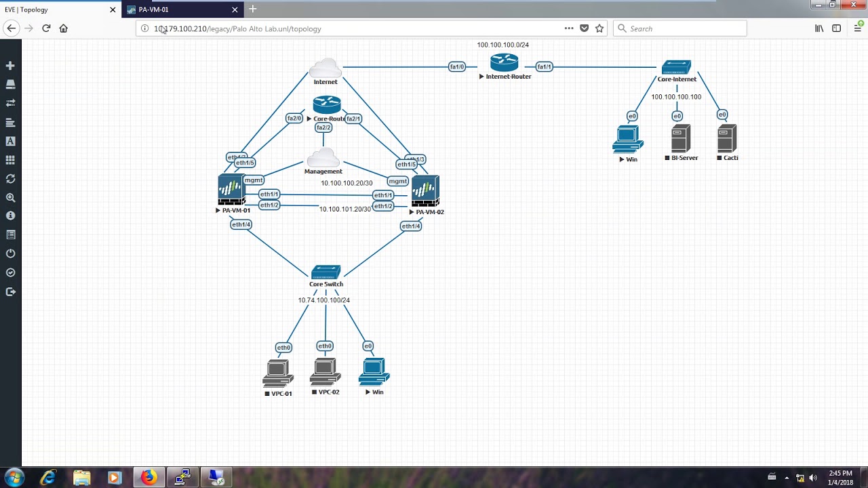Open the text objects 'A' sidebar icon
Screen dimensions: 868x488
tap(10, 142)
